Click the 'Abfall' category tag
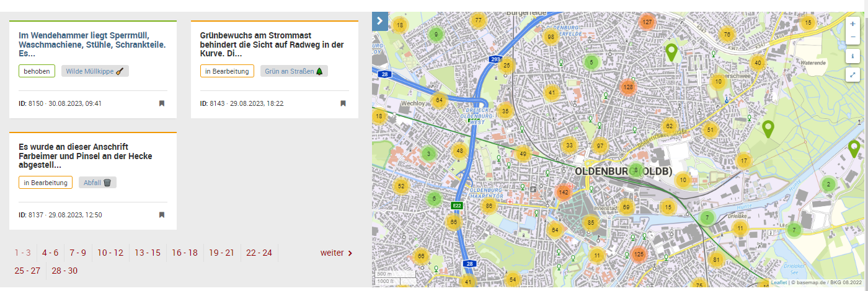This screenshot has width=868, height=291. point(97,183)
